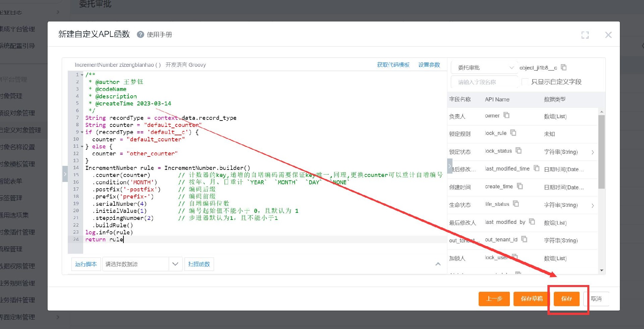
Task: Copy the lock_rule API name
Action: (513, 133)
